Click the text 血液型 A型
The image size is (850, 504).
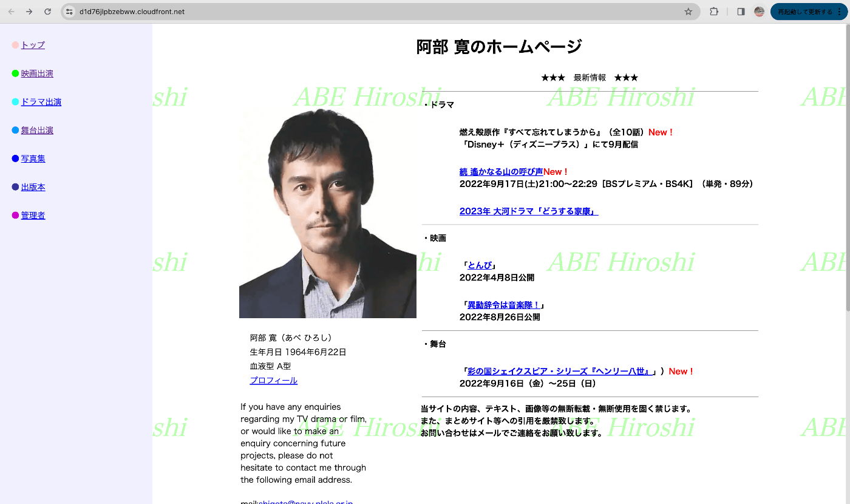point(271,366)
